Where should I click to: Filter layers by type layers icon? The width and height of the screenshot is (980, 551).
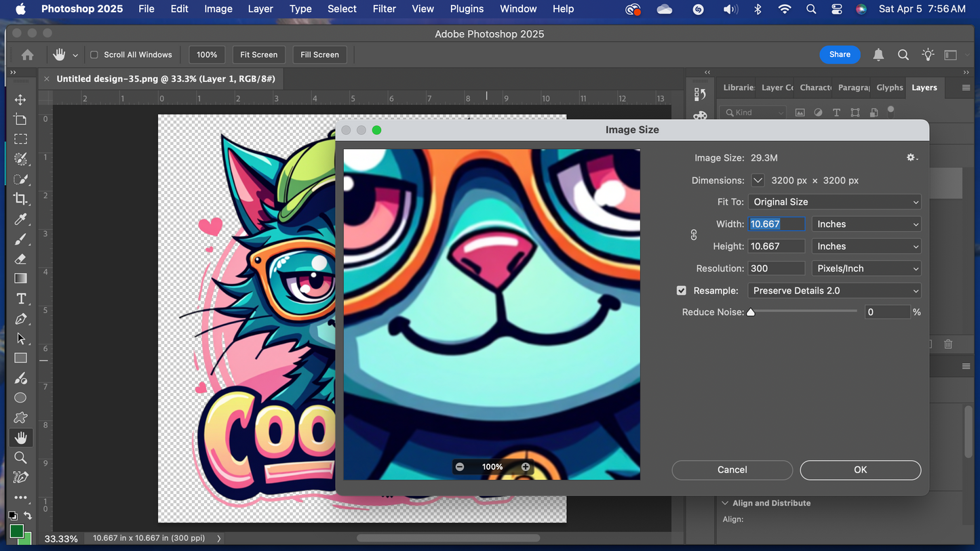tap(836, 113)
